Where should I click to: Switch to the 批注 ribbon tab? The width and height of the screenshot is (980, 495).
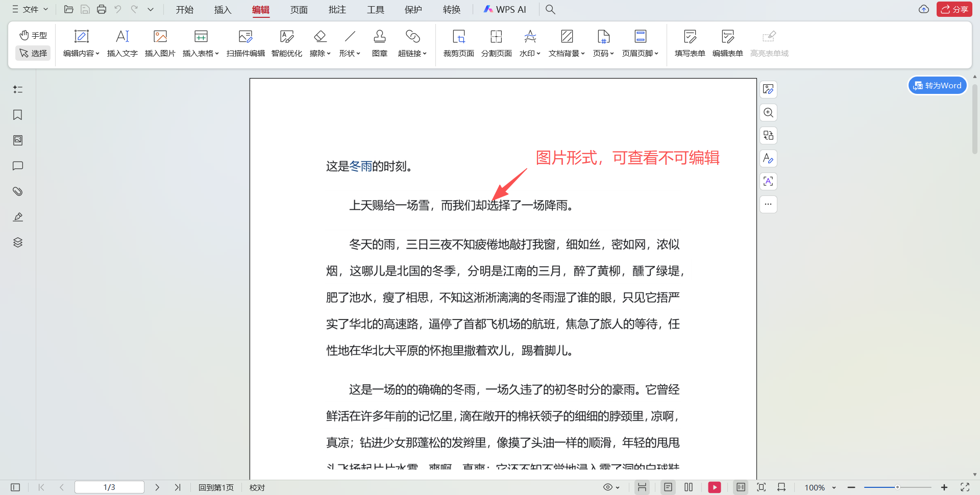[337, 9]
